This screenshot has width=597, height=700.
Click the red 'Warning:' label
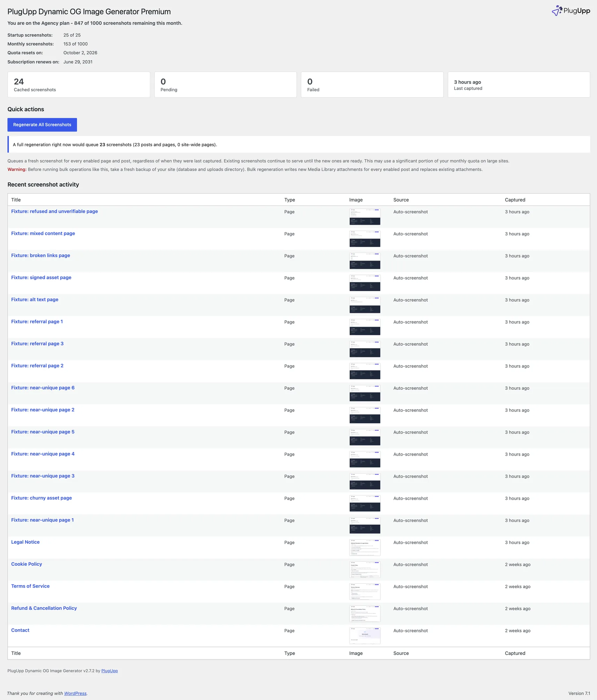point(17,169)
